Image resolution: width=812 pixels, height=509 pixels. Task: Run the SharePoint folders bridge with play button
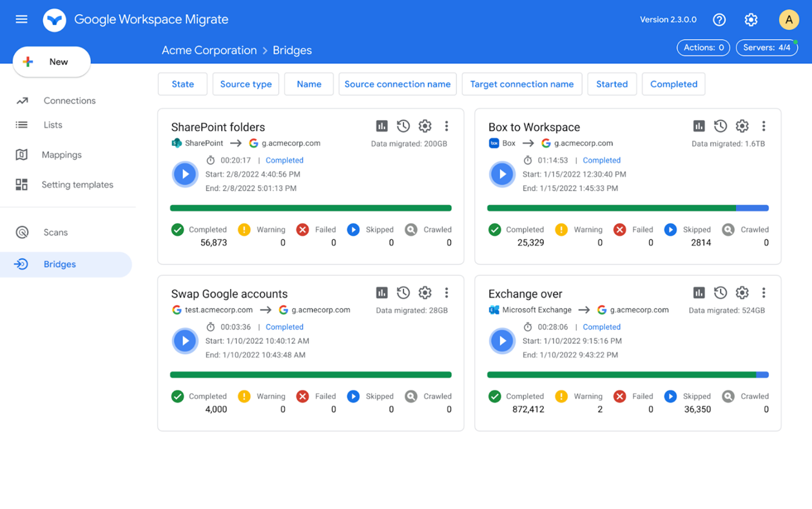point(185,174)
